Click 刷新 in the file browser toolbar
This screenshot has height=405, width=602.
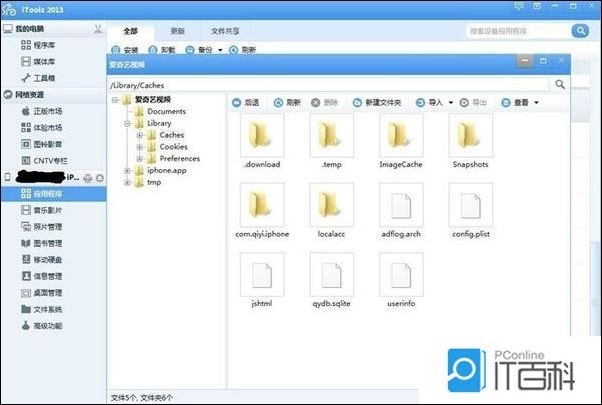[x=287, y=102]
